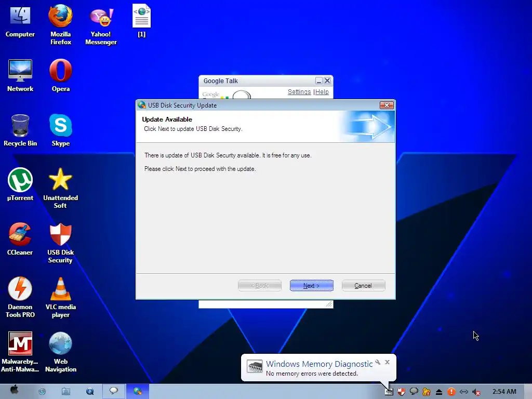Dismiss the Windows Memory Diagnostic notification
532x399 pixels.
[387, 362]
